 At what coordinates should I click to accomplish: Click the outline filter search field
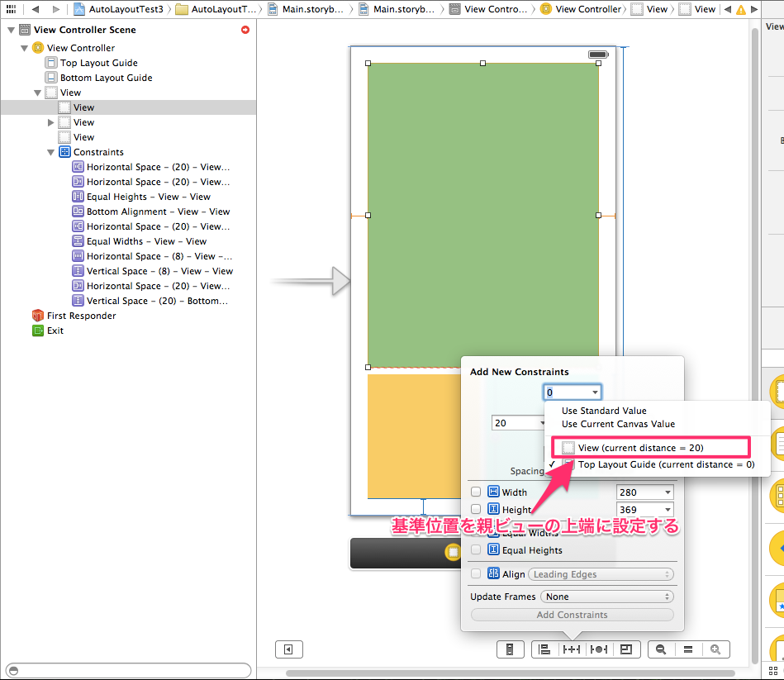[x=128, y=671]
